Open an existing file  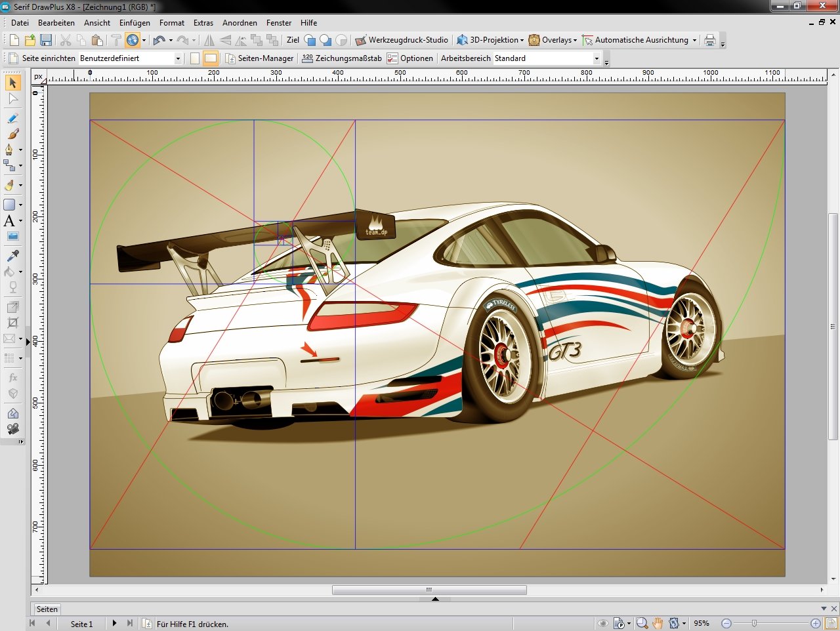(x=30, y=40)
